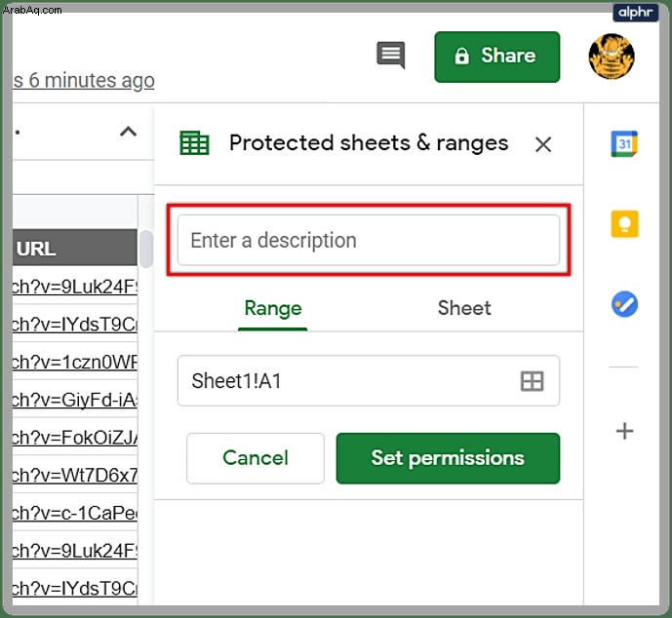
Task: Click the green spreadsheet icon in the panel header
Action: (x=194, y=143)
